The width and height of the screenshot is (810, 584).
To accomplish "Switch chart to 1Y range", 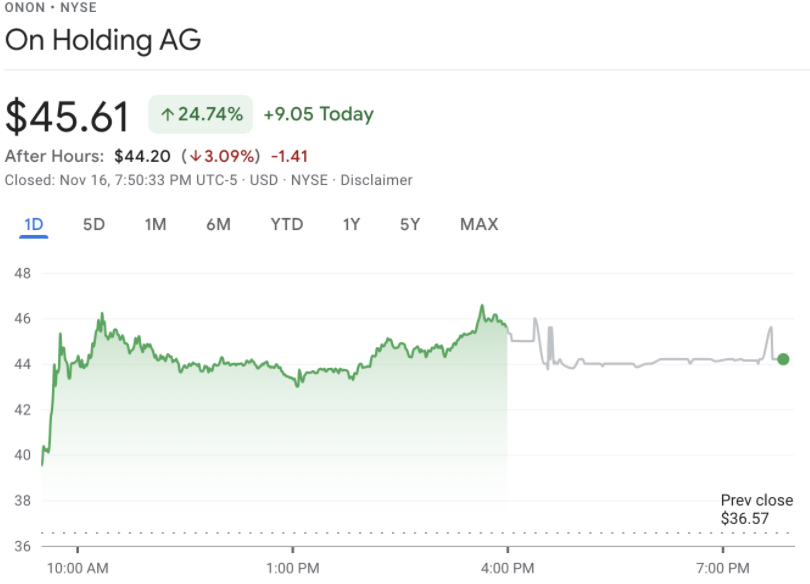I will click(351, 225).
